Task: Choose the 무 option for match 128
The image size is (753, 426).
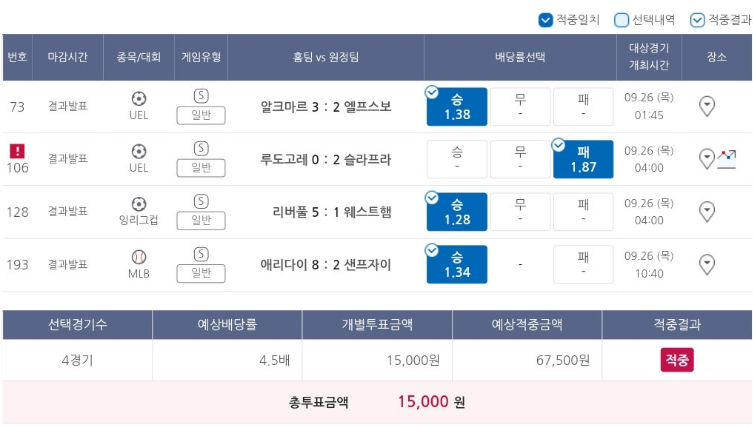Action: point(520,212)
